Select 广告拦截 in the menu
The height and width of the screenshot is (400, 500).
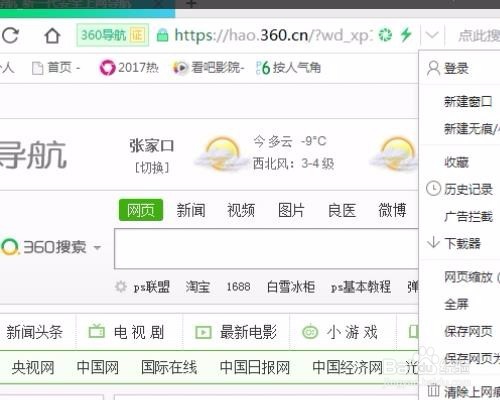tap(468, 217)
